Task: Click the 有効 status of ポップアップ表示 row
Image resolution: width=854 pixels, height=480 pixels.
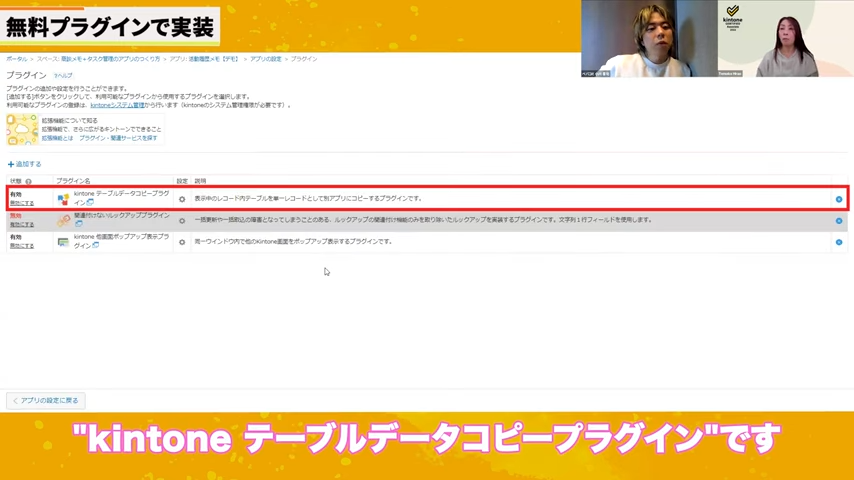Action: [x=15, y=238]
